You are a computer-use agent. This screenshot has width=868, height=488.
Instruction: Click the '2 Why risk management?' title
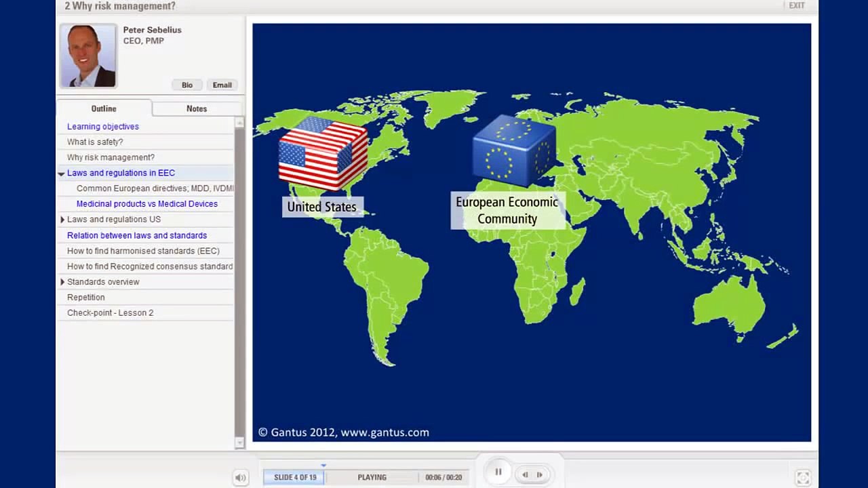[120, 6]
